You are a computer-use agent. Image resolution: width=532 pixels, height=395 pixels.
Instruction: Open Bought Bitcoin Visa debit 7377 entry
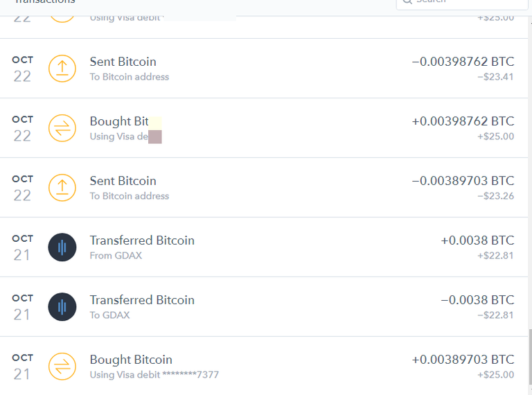click(264, 366)
